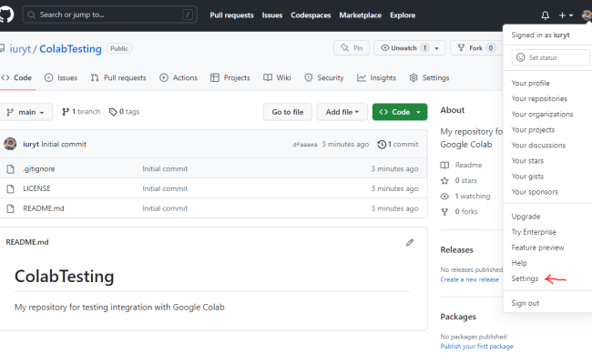This screenshot has width=592, height=364.
Task: Open the 0 stars link
Action: [x=459, y=181]
